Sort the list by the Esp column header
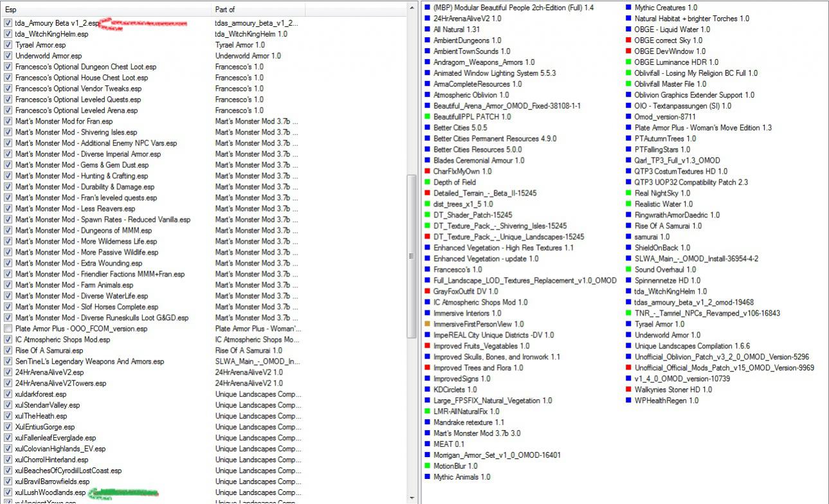The image size is (829, 504). tap(106, 10)
